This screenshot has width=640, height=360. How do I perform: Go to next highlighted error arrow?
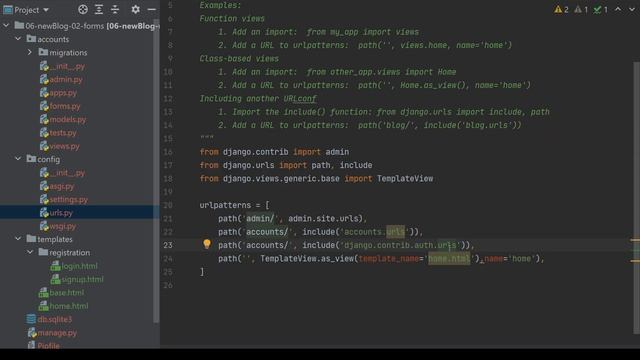coord(632,9)
